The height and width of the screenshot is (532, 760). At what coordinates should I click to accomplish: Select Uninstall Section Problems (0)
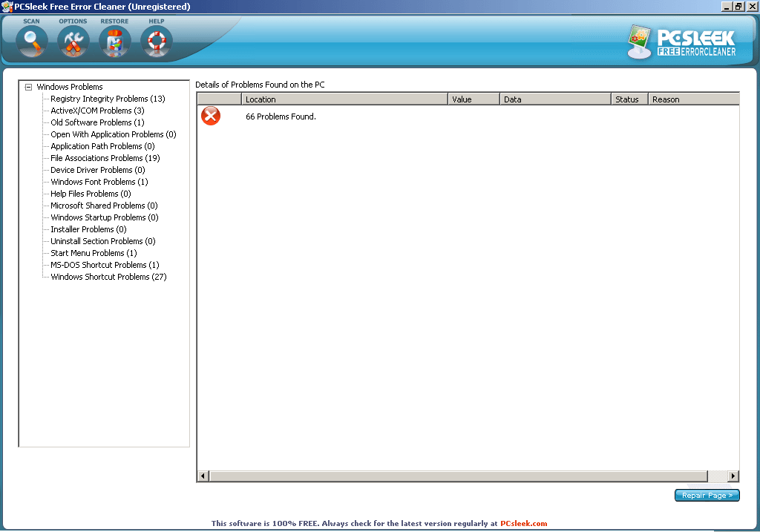(x=103, y=241)
